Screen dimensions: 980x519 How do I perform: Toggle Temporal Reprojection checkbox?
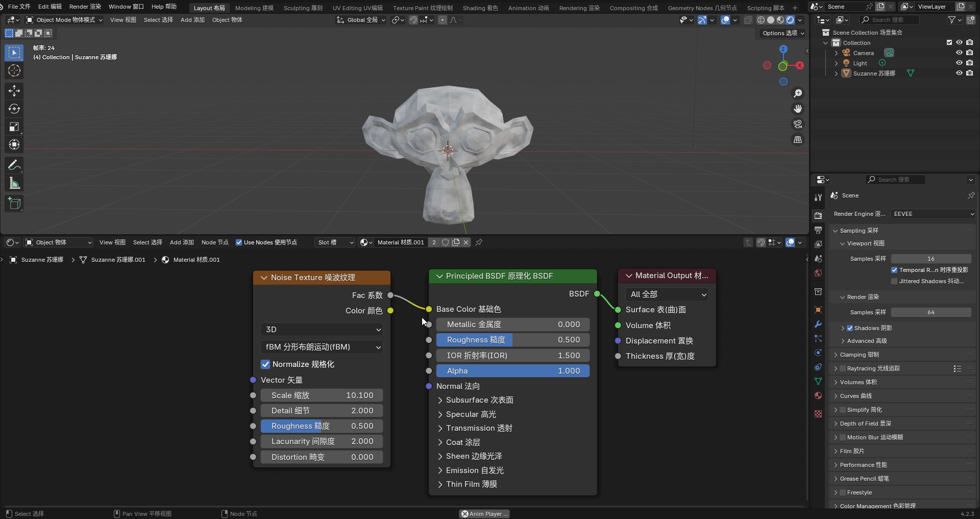pyautogui.click(x=894, y=270)
